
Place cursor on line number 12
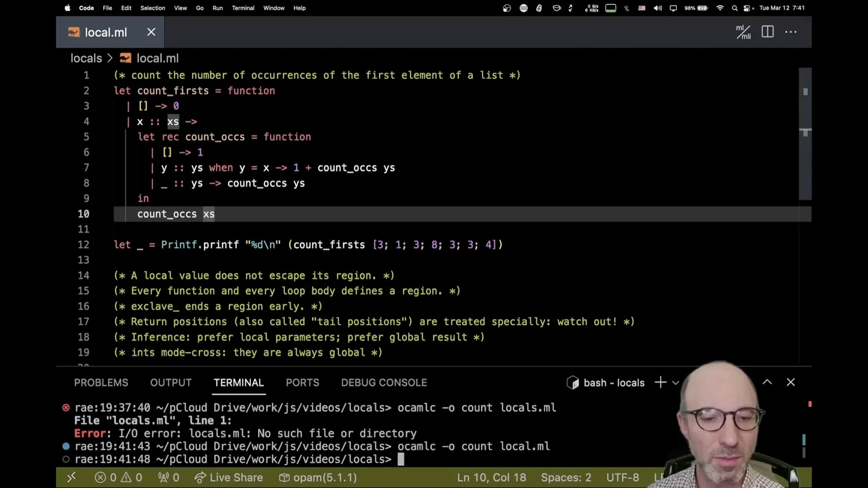pyautogui.click(x=83, y=245)
